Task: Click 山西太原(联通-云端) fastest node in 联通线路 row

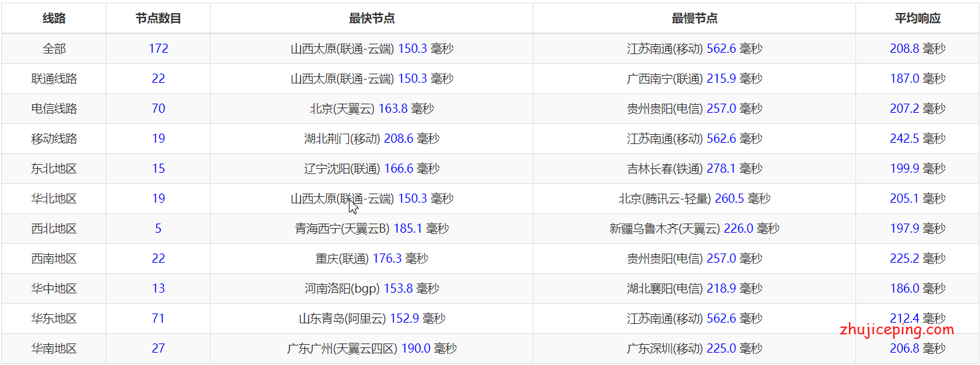Action: click(372, 79)
